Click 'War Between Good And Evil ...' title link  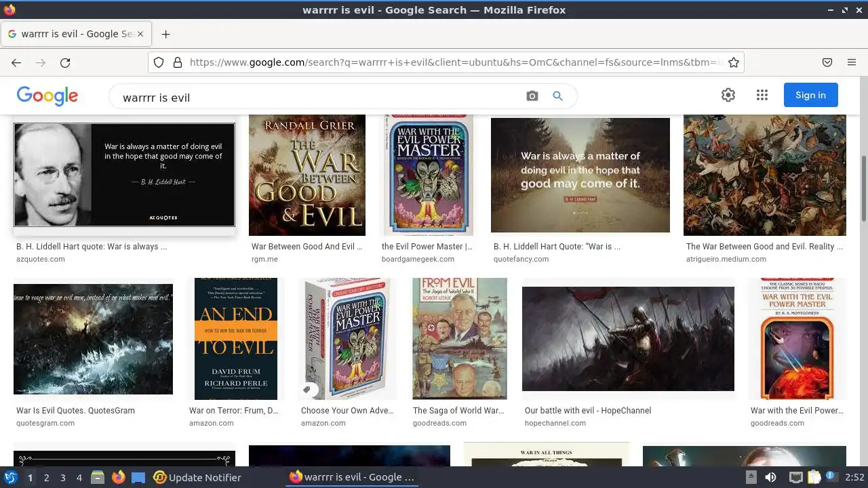click(307, 247)
